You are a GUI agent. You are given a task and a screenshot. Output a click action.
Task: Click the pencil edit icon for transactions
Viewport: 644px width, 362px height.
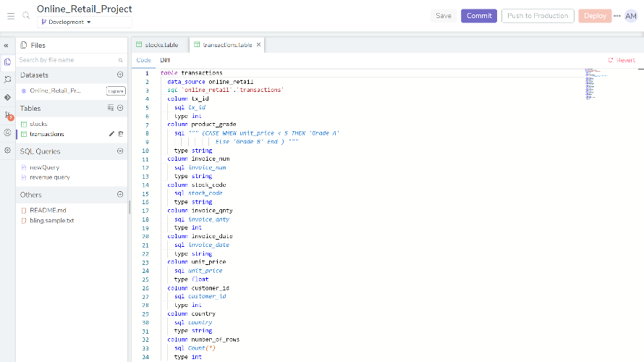[x=111, y=134]
